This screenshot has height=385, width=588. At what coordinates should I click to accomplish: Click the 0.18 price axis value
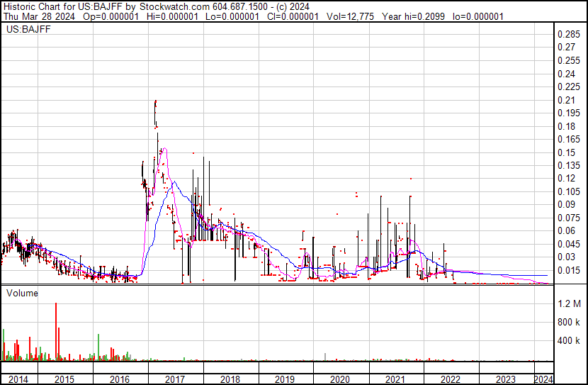[x=566, y=126]
